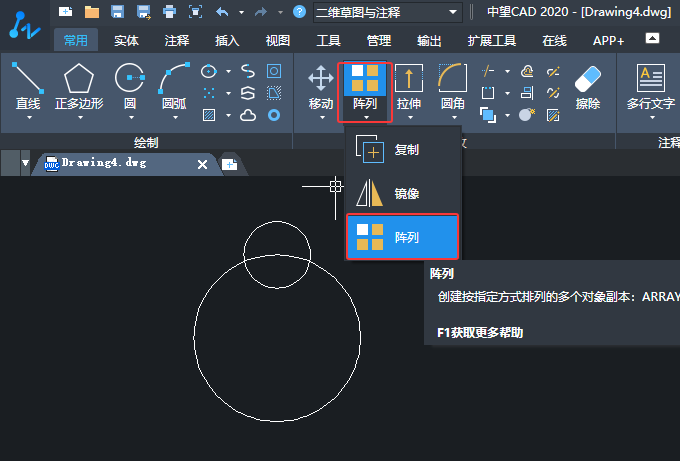Choose 阵列 in the dropdown list

(402, 237)
